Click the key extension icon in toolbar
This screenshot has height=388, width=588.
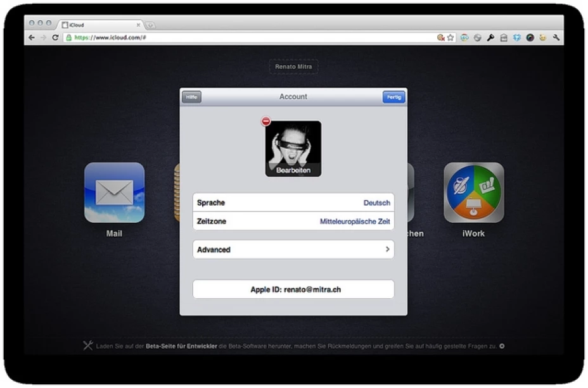[x=490, y=38]
